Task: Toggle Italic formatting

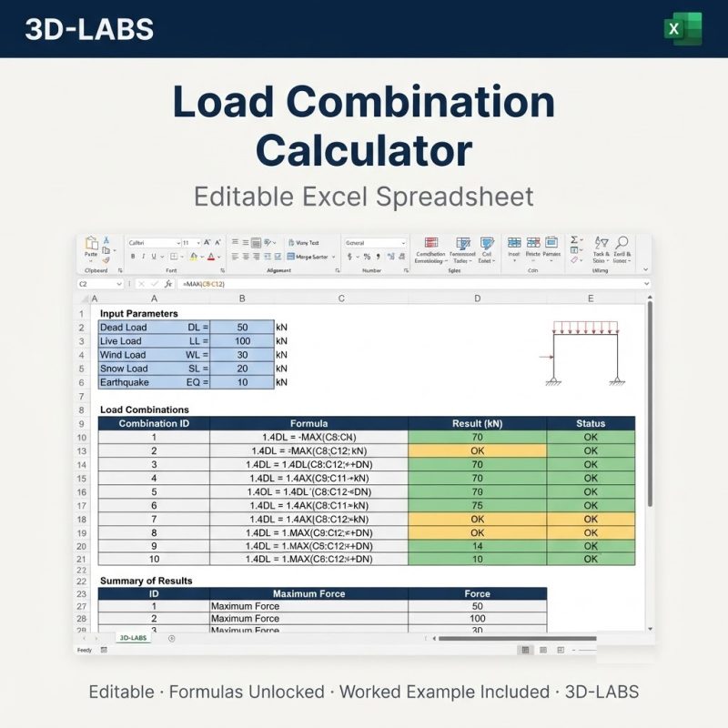Action: tap(144, 257)
